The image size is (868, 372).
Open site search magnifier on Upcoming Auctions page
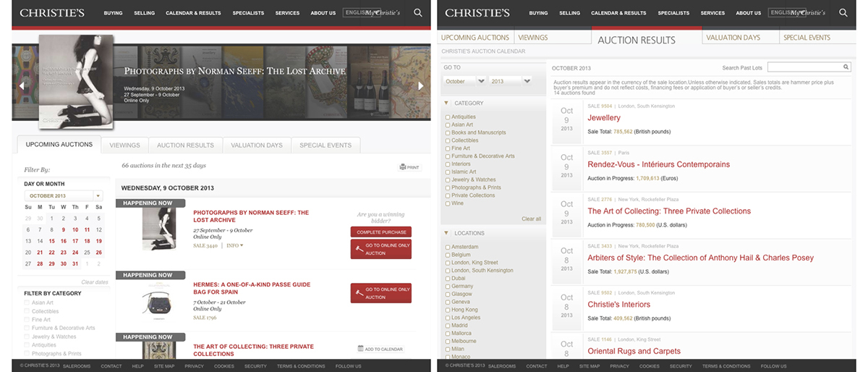tap(418, 12)
